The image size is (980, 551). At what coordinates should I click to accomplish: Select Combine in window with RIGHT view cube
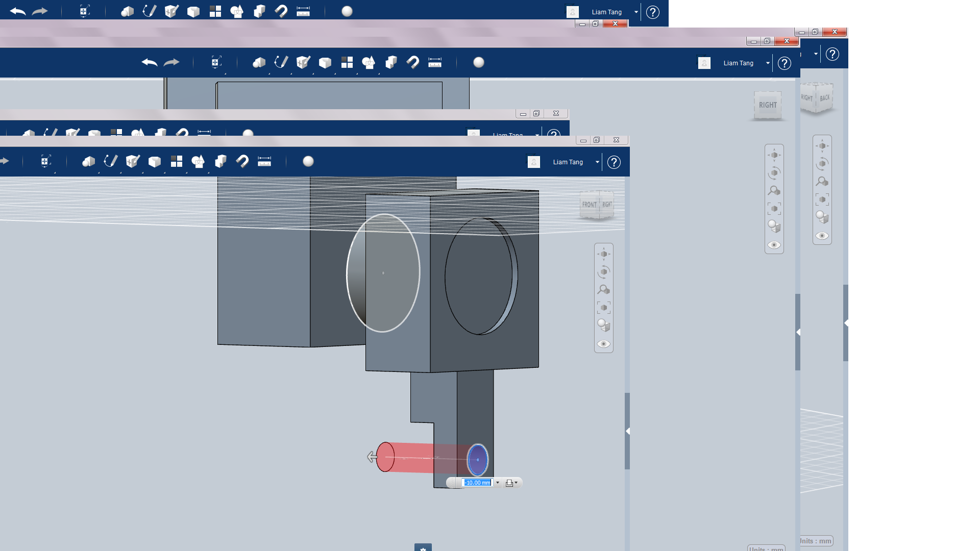tap(391, 63)
